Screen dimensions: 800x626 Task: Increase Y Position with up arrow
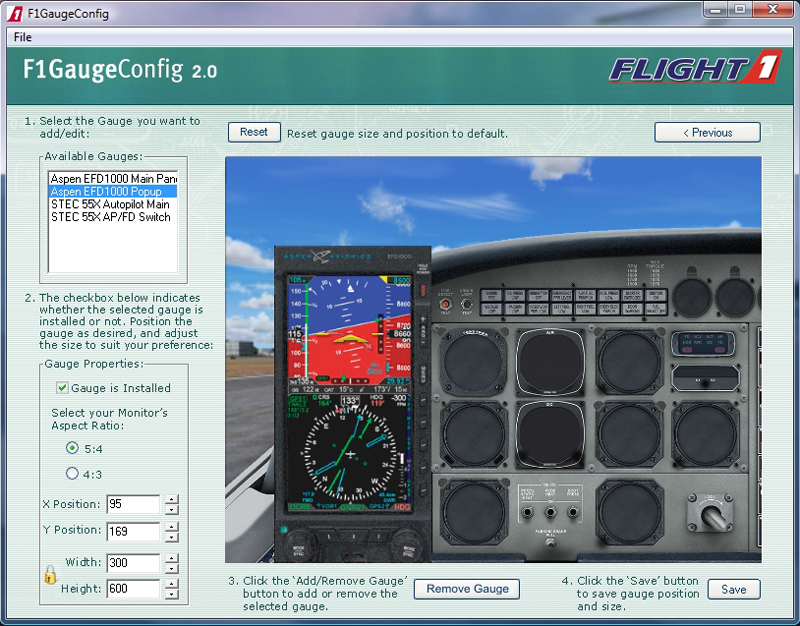(x=172, y=526)
